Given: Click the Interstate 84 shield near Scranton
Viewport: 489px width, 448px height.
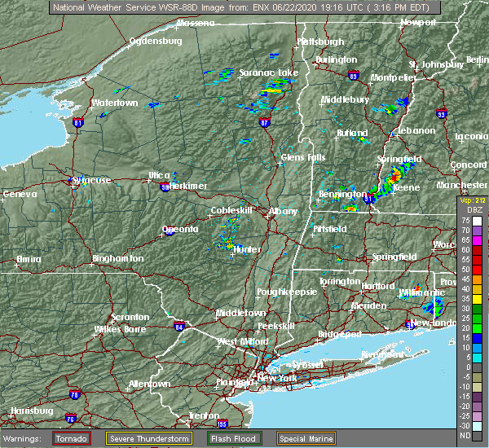Looking at the screenshot, I should coord(179,327).
